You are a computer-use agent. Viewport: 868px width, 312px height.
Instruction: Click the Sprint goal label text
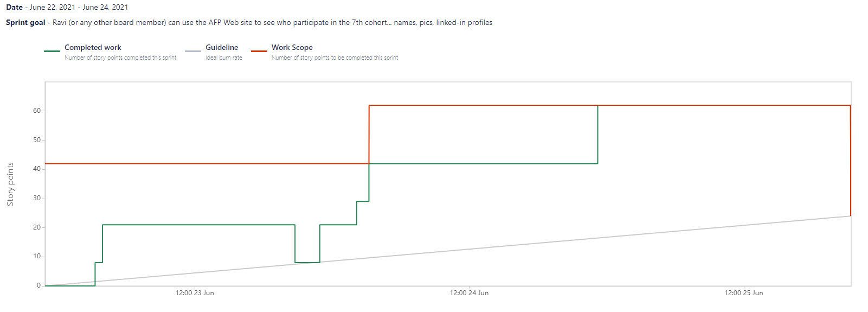pyautogui.click(x=25, y=23)
